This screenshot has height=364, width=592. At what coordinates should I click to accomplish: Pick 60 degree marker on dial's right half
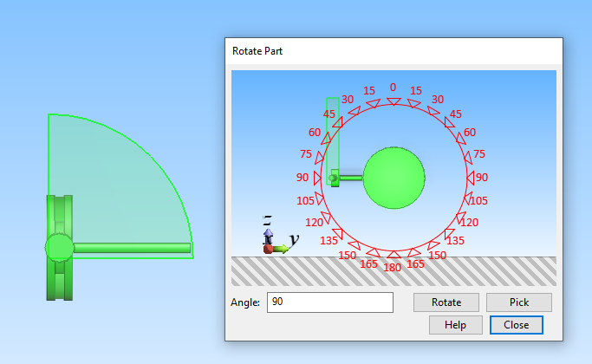461,139
